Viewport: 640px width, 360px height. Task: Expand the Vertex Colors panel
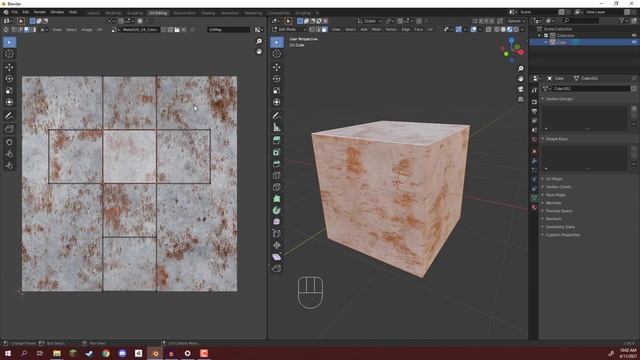pyautogui.click(x=558, y=187)
